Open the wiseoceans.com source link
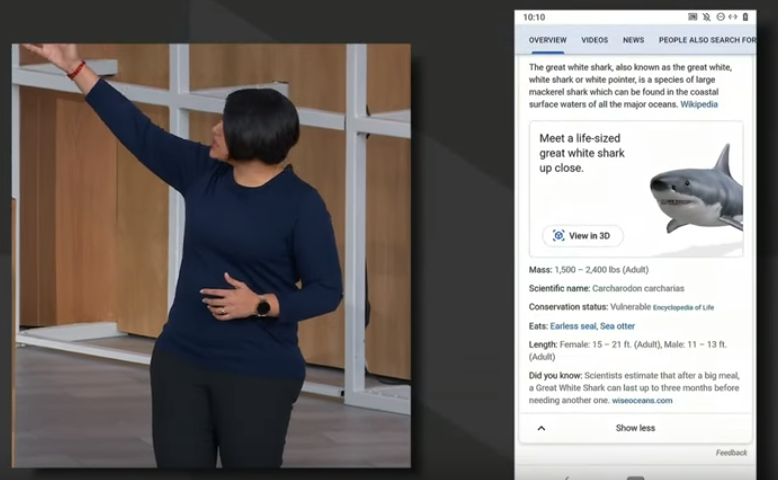The width and height of the screenshot is (778, 480). tap(642, 401)
